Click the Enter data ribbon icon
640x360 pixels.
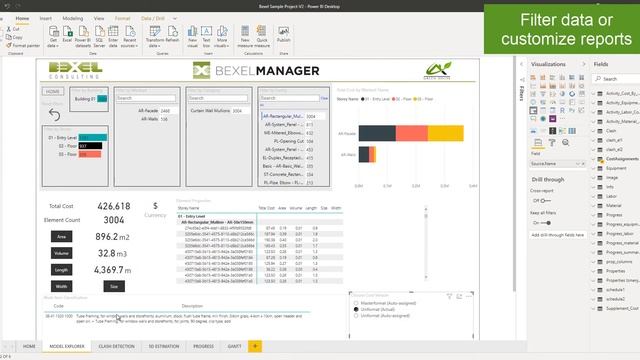[x=113, y=37]
